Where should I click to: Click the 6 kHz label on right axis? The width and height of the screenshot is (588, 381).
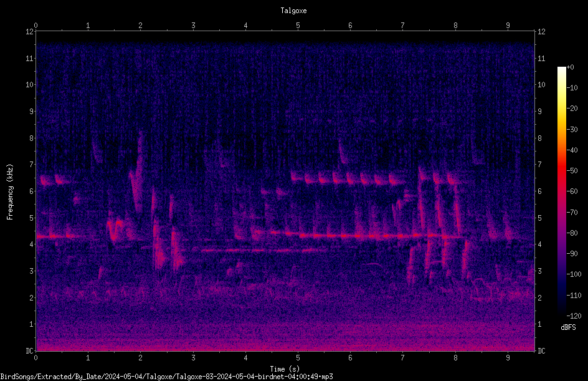coord(539,191)
